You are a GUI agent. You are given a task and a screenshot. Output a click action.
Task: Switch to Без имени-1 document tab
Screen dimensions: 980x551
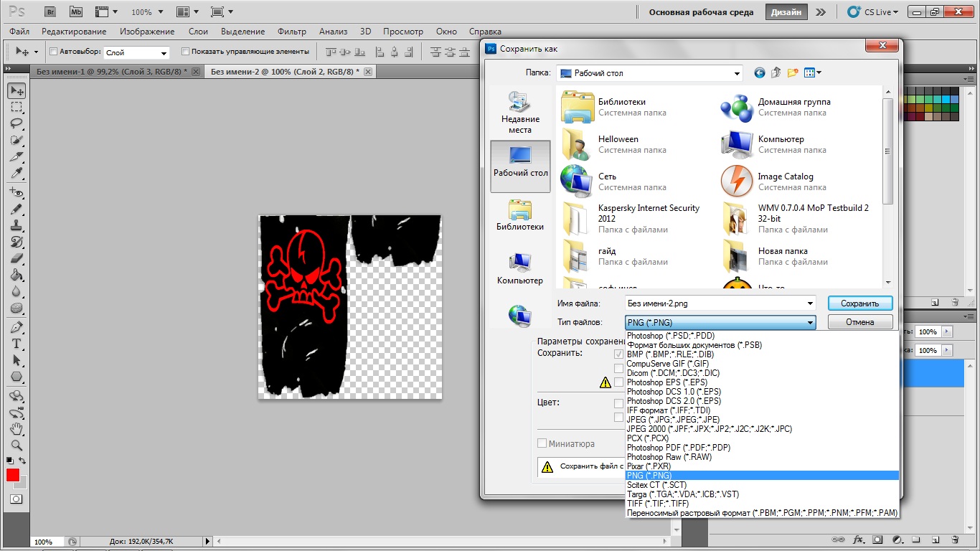(111, 72)
